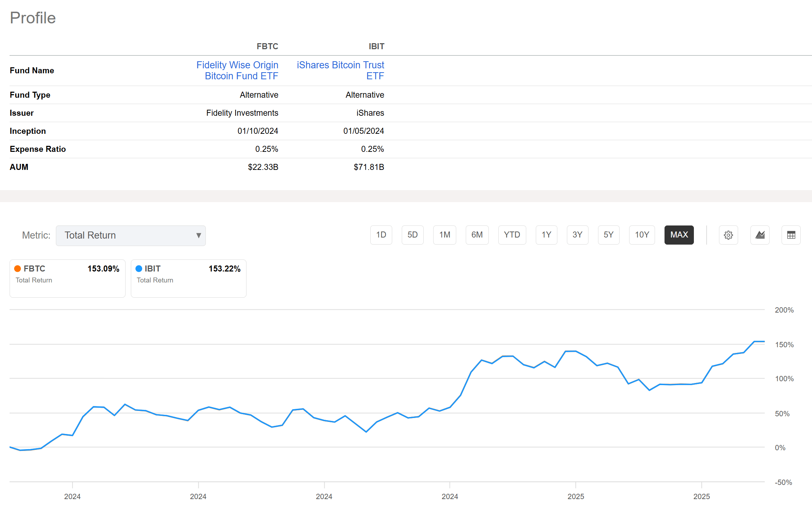The width and height of the screenshot is (812, 509).
Task: Click the 153.22% IBIT return value
Action: tap(225, 269)
